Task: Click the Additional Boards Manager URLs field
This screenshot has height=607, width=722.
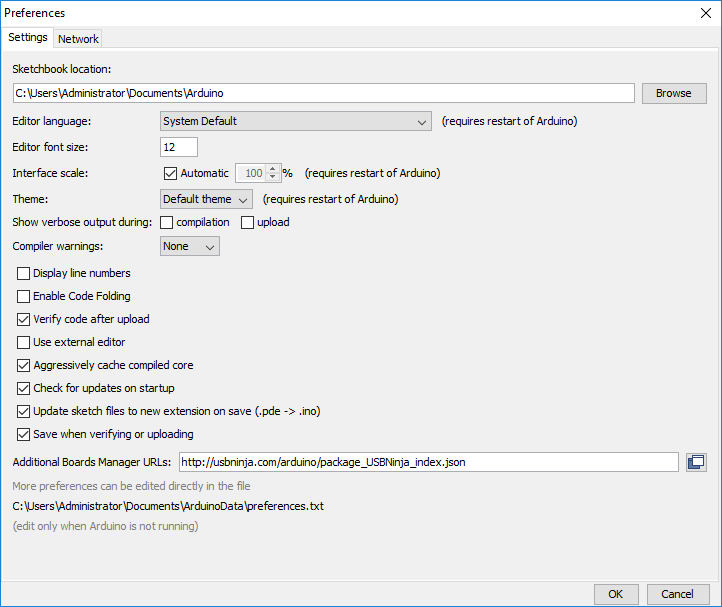Action: coord(429,462)
